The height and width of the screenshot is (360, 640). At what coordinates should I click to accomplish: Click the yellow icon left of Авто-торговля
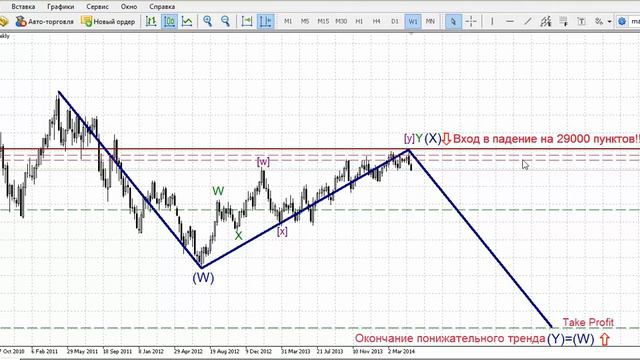tap(4, 22)
